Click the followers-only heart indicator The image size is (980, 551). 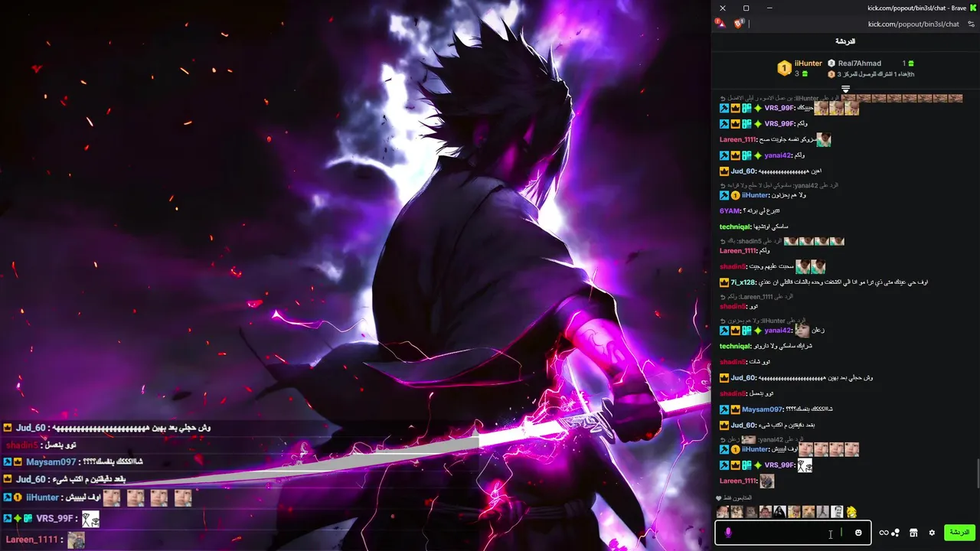pyautogui.click(x=718, y=498)
